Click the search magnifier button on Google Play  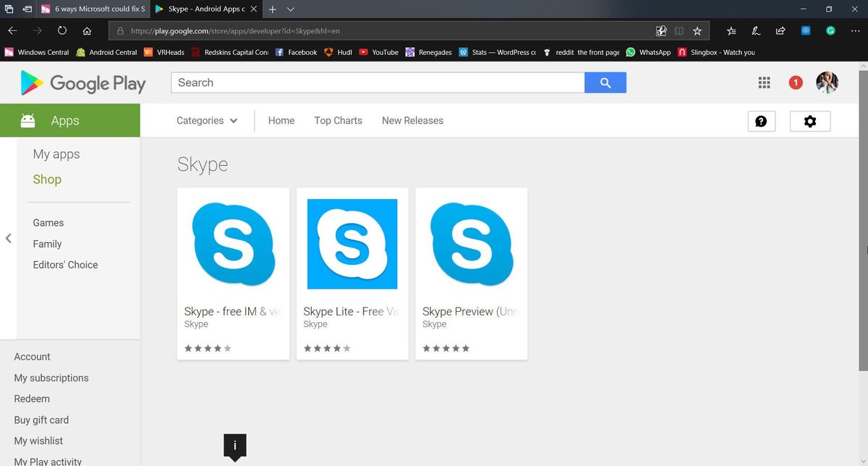point(605,82)
